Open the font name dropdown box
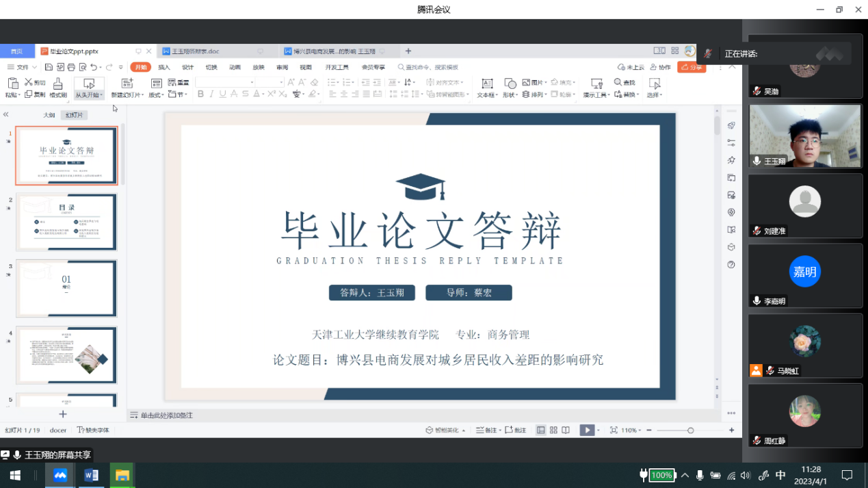This screenshot has height=488, width=868. [x=225, y=82]
